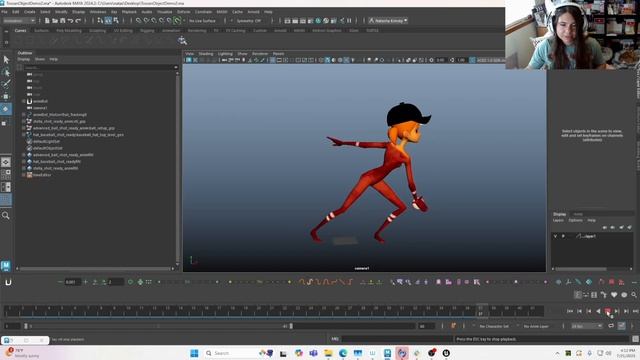Expand the stella_shot_ready_animRN node
640x360 pixels.
tap(24, 168)
